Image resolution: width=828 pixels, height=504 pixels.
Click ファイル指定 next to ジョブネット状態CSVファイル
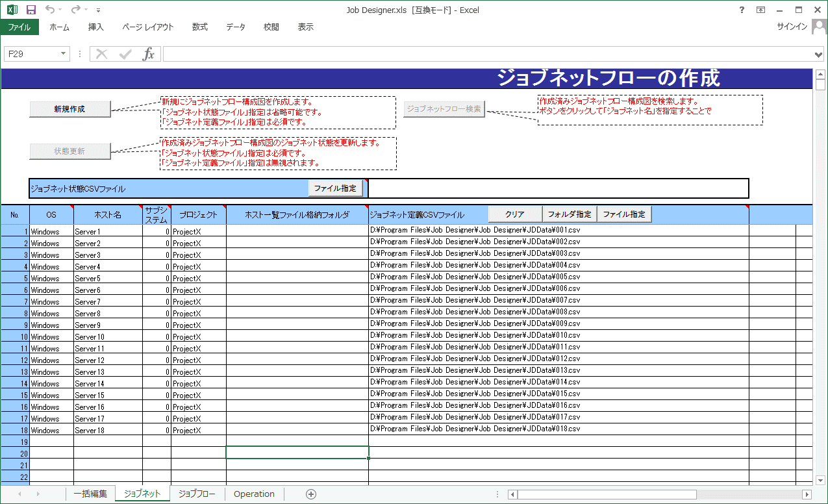pyautogui.click(x=335, y=188)
